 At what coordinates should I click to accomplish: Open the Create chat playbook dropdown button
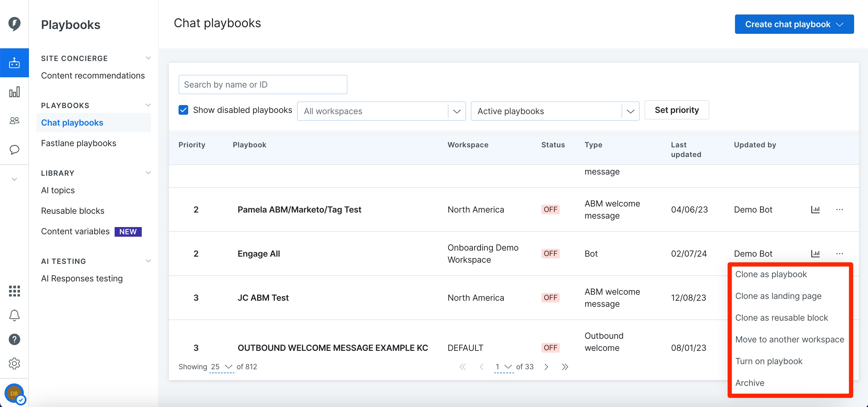click(x=794, y=24)
